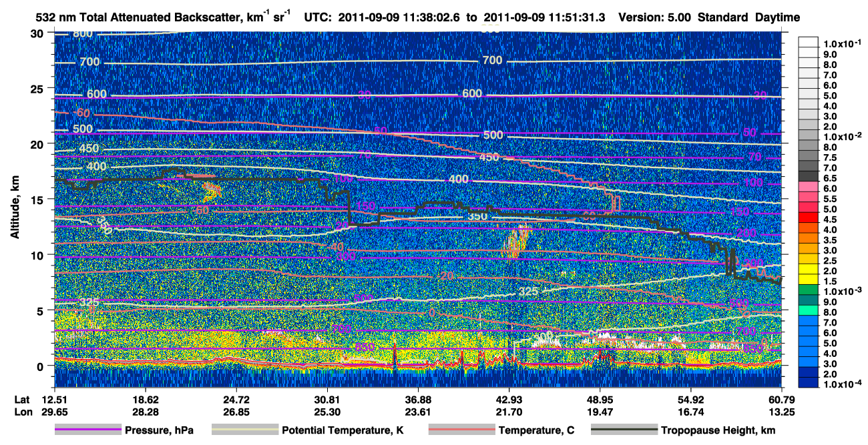
Task: Click colorbar label '7.5'
Action: [829, 157]
